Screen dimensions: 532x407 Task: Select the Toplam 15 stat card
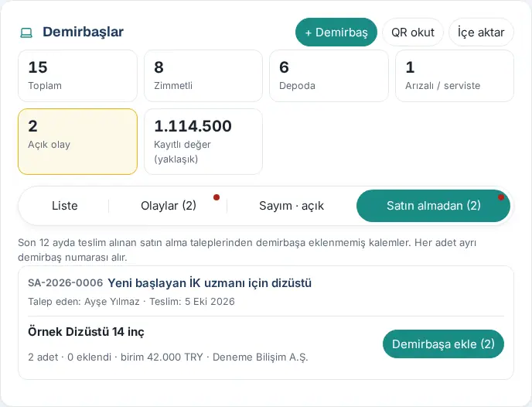click(77, 76)
